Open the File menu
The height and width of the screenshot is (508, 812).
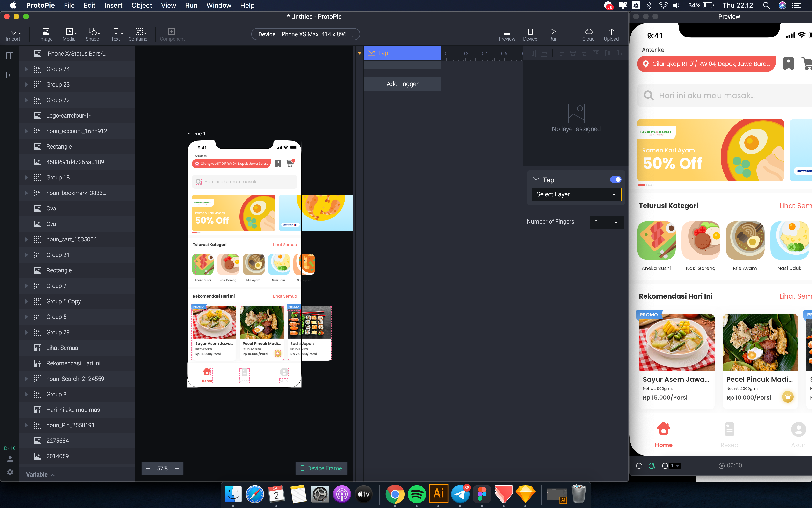tap(69, 5)
